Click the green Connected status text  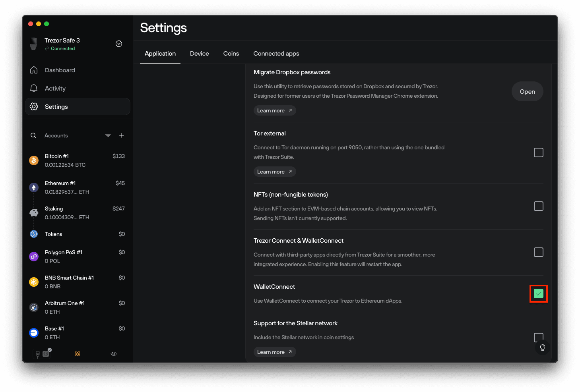63,48
